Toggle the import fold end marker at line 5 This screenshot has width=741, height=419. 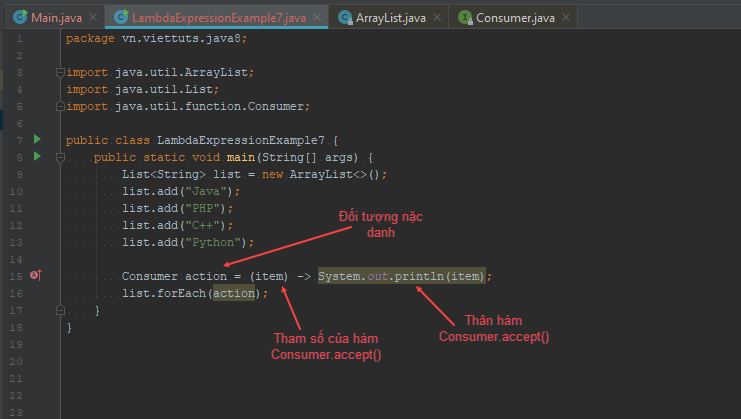[x=60, y=106]
